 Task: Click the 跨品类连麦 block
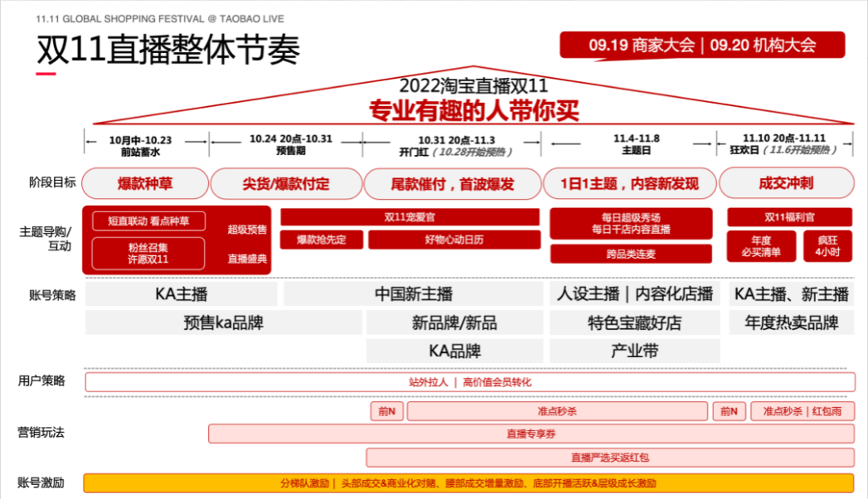631,254
